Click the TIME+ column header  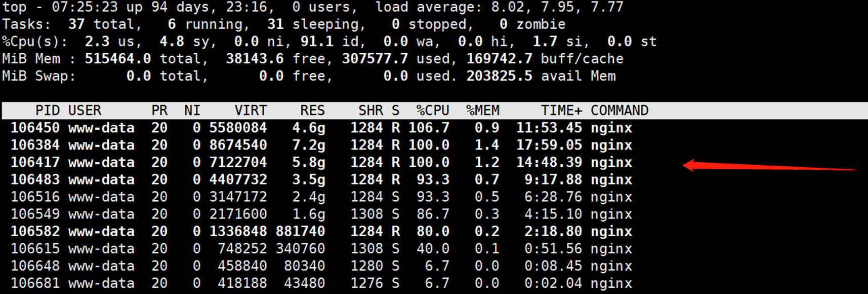click(561, 111)
